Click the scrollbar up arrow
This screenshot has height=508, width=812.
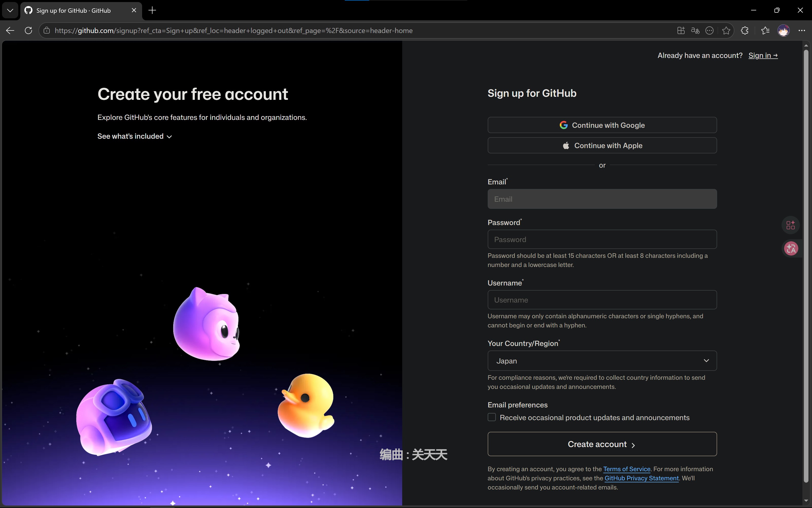click(x=806, y=46)
